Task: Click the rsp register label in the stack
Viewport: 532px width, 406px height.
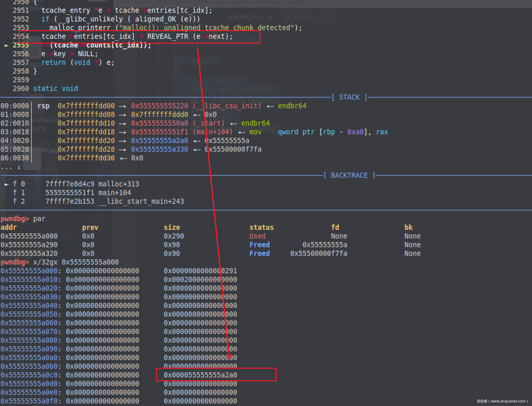Action: [x=43, y=106]
